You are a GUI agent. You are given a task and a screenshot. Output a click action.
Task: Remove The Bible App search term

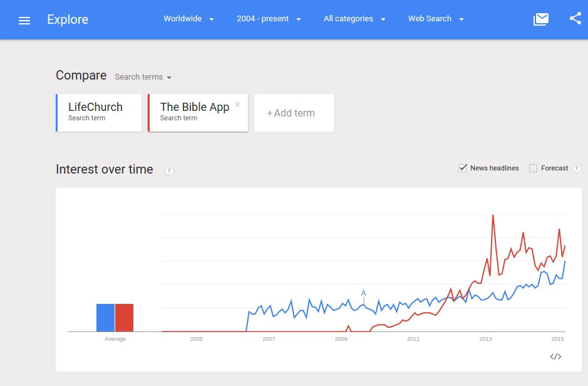tap(237, 105)
